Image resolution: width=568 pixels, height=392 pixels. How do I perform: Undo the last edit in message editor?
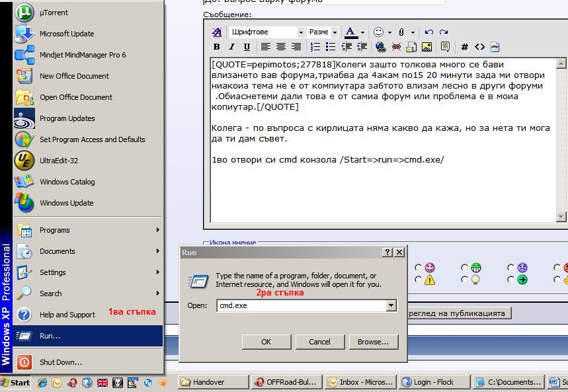(x=429, y=32)
